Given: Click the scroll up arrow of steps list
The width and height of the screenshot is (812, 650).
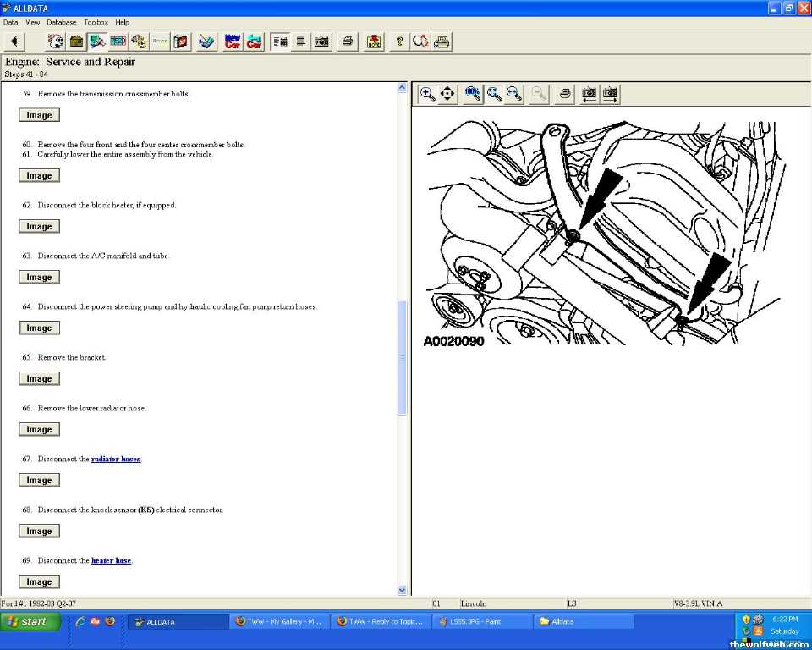Looking at the screenshot, I should (402, 87).
